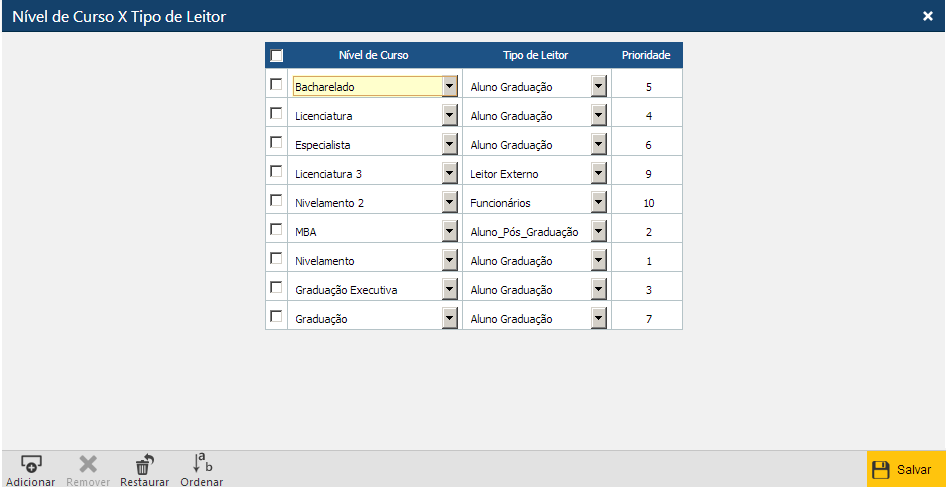Expand the Aluno_Pós_Graduação dropdown arrow
Screen dimensions: 946x487
[x=598, y=232]
